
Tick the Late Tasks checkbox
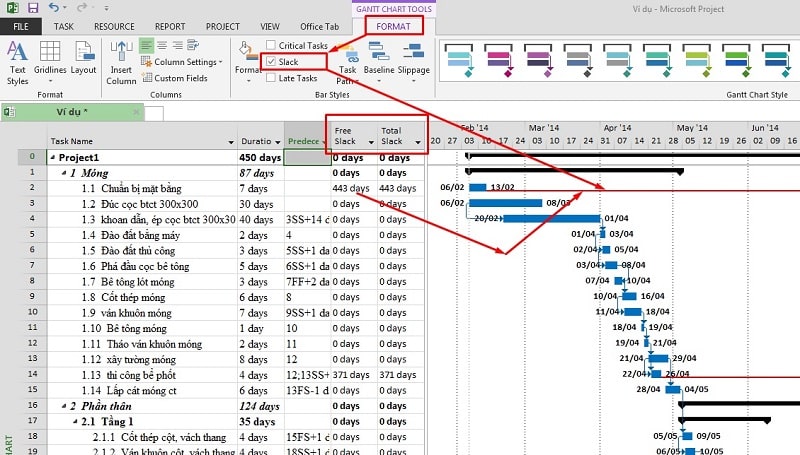[272, 78]
